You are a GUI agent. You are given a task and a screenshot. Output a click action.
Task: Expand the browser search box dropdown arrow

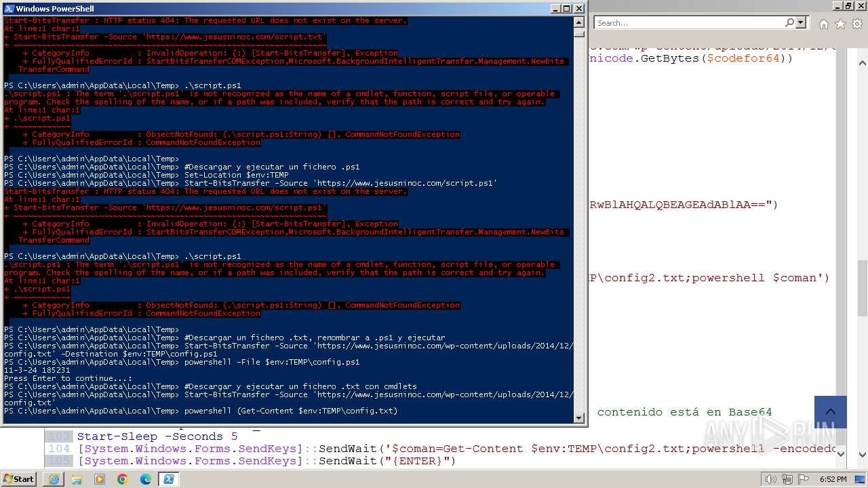(x=801, y=22)
